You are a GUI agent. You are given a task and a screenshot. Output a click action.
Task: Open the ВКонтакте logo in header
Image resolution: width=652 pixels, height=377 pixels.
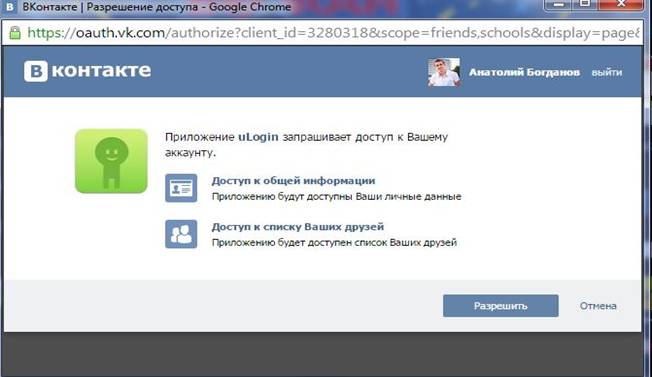(x=87, y=71)
